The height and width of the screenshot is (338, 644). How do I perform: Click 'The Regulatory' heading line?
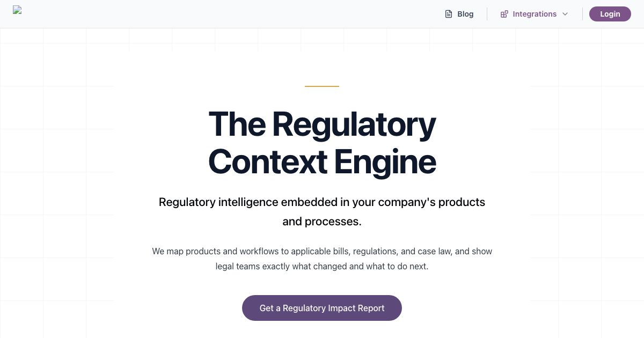click(322, 124)
